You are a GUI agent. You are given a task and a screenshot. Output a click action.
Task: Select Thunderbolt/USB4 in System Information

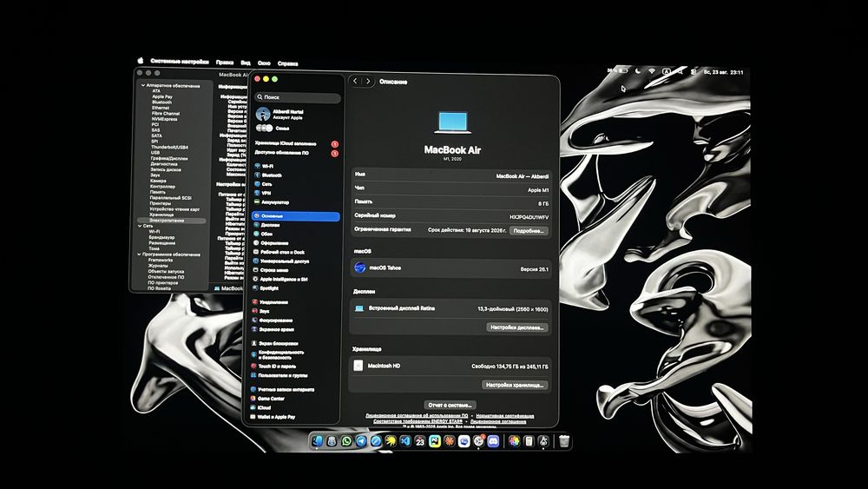(169, 147)
